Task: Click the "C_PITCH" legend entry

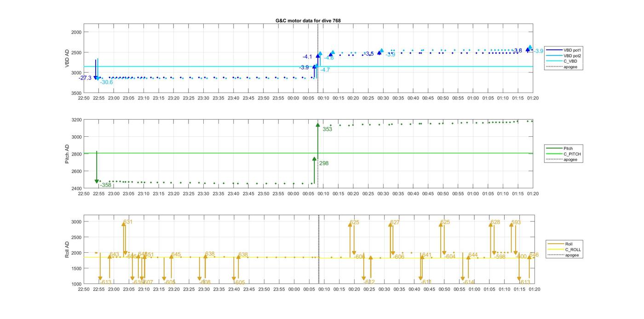Action: 572,154
